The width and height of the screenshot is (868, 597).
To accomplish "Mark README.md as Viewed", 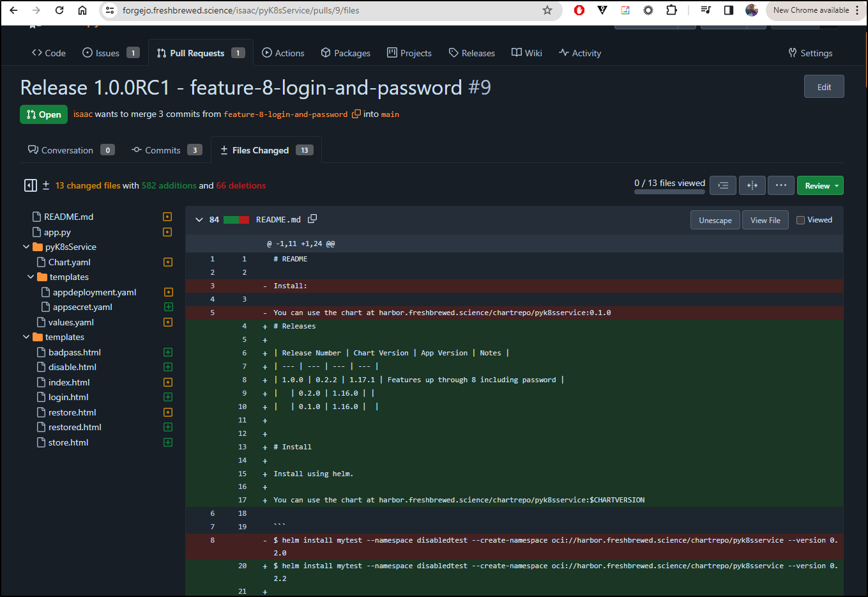I will 800,220.
